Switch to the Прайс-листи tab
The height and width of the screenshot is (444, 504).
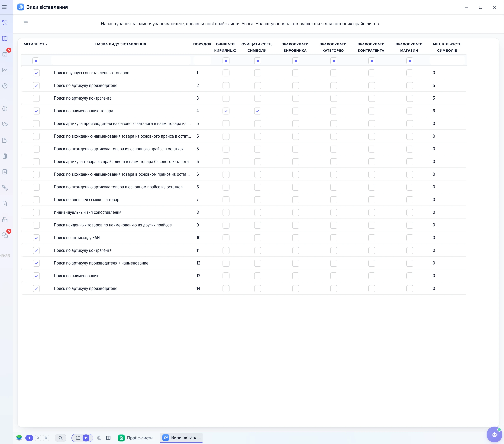point(136,438)
